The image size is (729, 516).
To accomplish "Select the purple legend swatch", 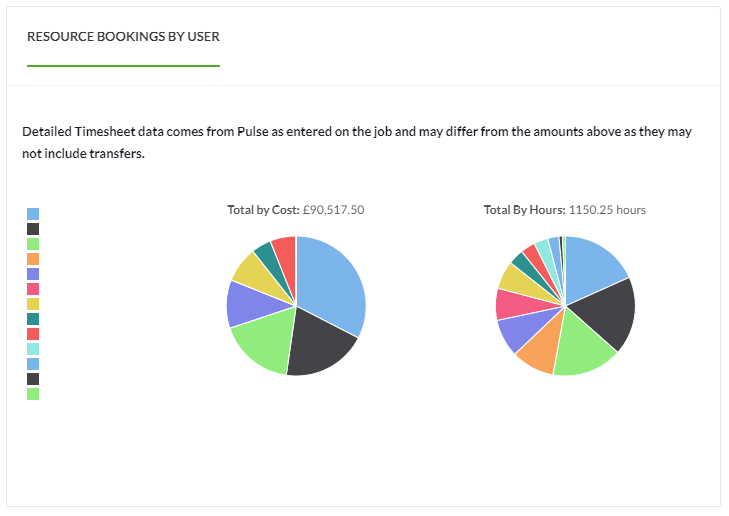I will pos(33,274).
